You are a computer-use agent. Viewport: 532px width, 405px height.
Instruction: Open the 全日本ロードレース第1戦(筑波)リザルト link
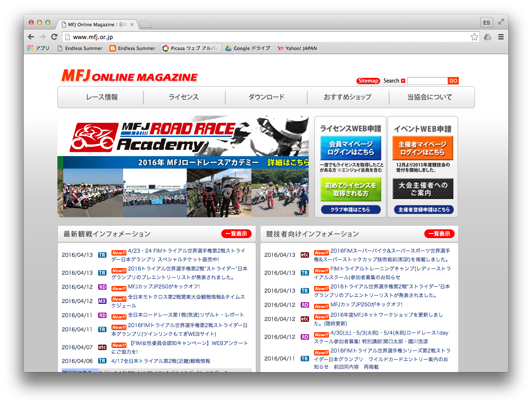[186, 315]
